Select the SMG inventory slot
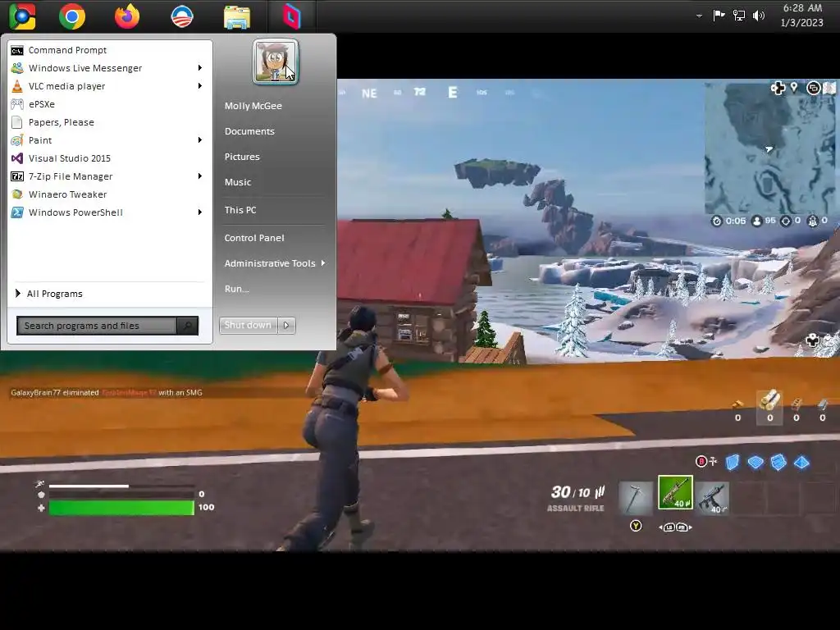 click(x=712, y=498)
